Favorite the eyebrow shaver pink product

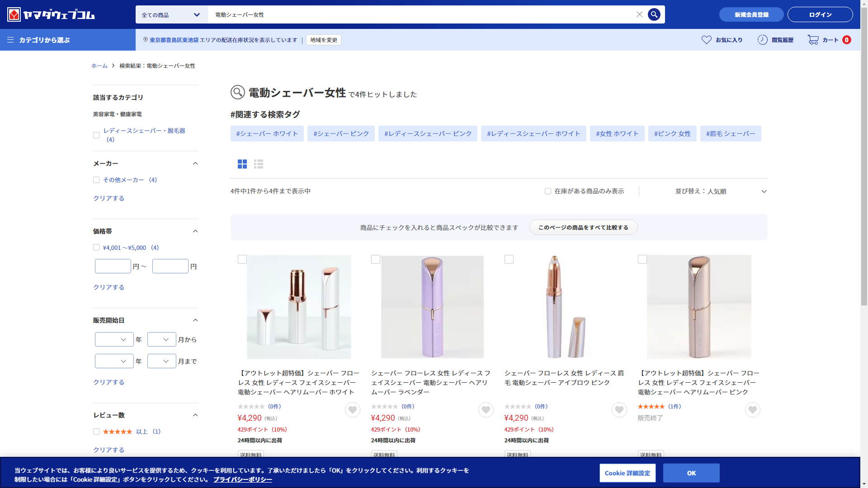pyautogui.click(x=619, y=410)
